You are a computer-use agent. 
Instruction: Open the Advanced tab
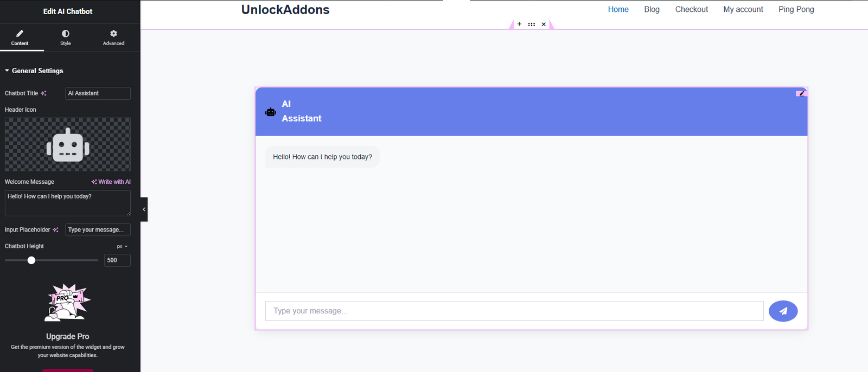tap(113, 37)
